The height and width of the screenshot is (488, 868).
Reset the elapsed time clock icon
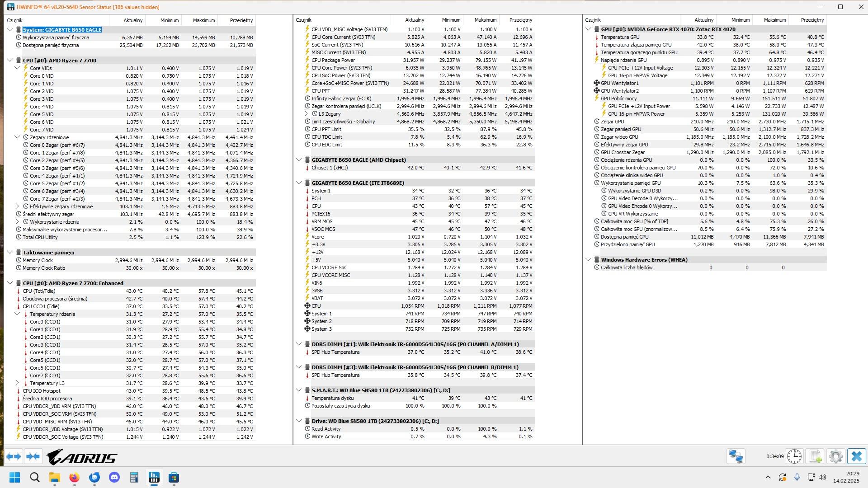coord(794,456)
